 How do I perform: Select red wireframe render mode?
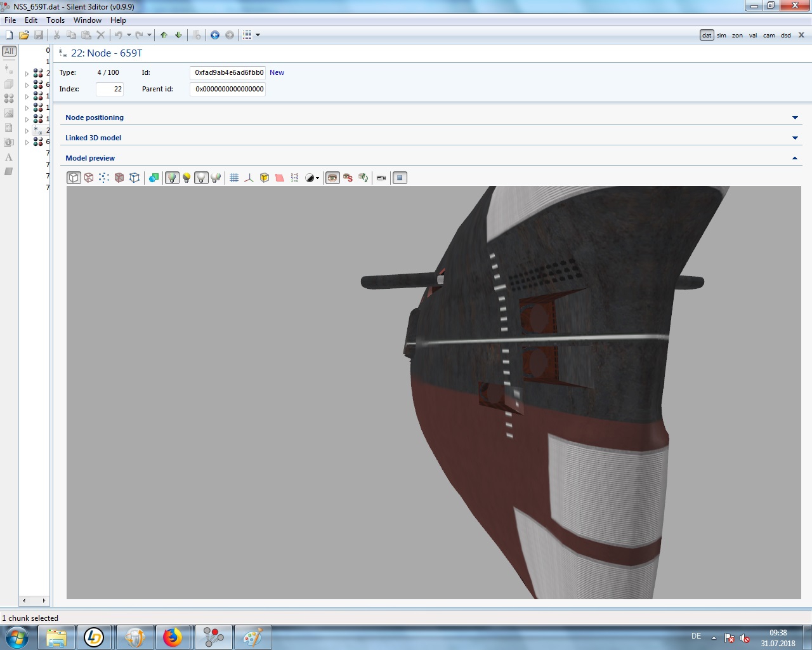pyautogui.click(x=89, y=178)
